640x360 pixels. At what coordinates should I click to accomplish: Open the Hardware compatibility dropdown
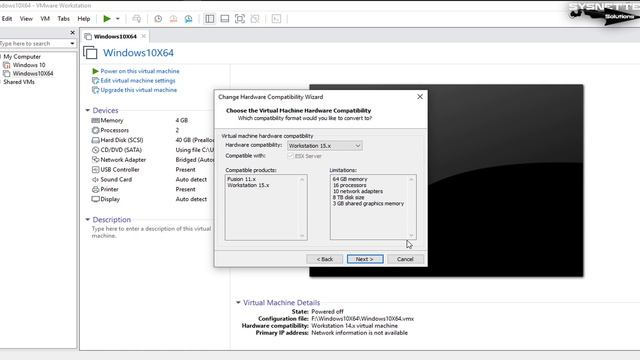click(x=324, y=146)
